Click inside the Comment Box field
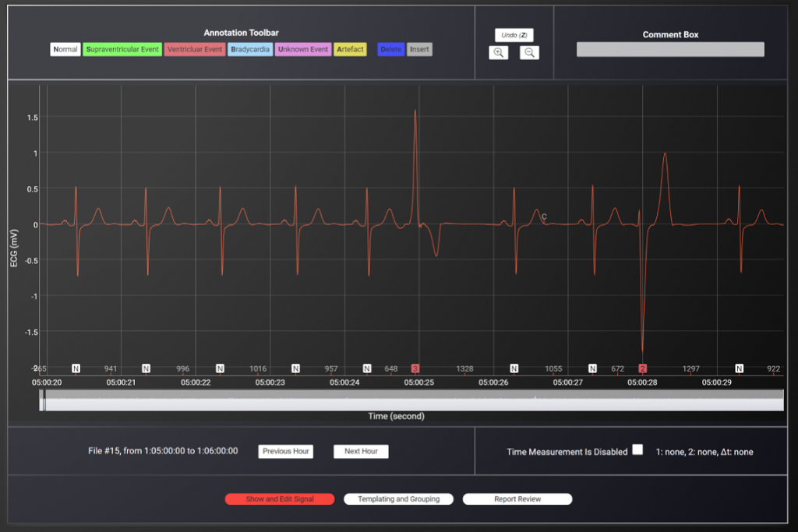This screenshot has width=798, height=532. click(669, 50)
